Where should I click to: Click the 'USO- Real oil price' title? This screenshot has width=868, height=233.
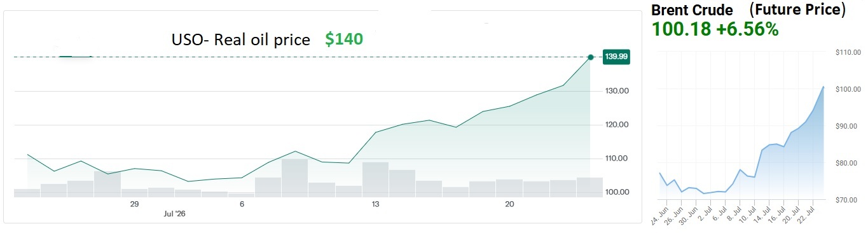coord(241,40)
